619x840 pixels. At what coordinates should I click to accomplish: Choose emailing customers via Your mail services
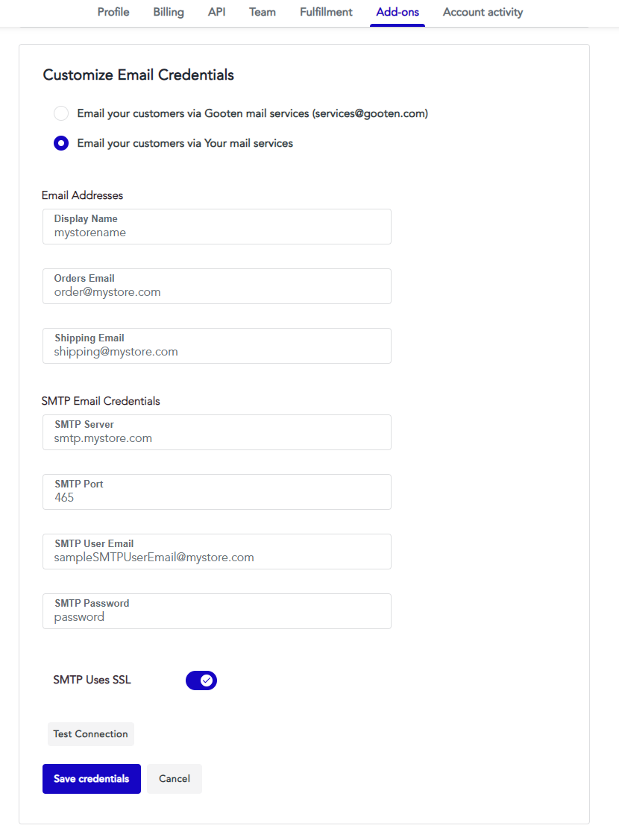point(60,143)
